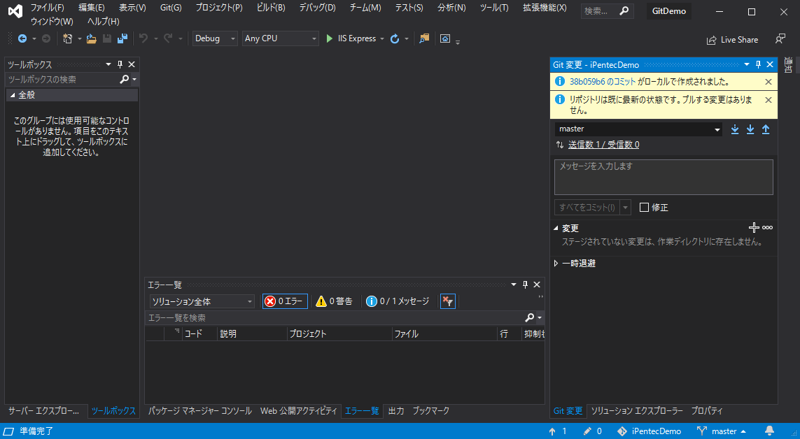Pin the ツールボックス panel

point(120,64)
